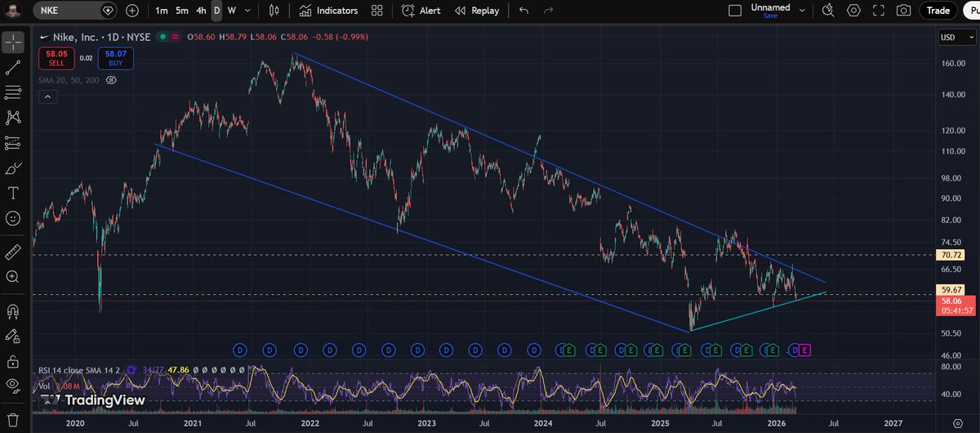
Task: Select the W weekly timeframe
Action: point(232,11)
